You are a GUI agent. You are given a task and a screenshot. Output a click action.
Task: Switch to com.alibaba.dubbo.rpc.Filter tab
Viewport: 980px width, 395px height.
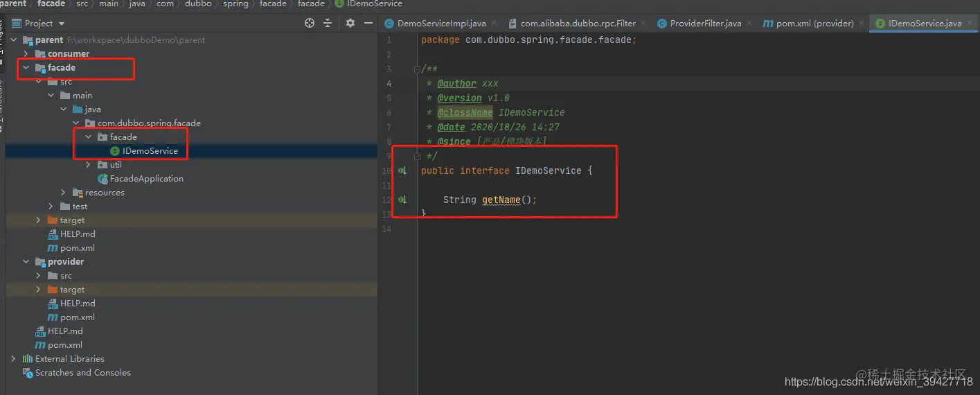click(x=578, y=23)
